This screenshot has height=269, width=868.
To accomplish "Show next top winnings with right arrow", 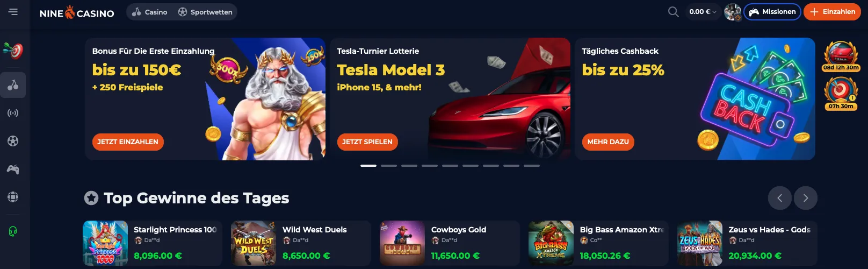I will [x=806, y=198].
